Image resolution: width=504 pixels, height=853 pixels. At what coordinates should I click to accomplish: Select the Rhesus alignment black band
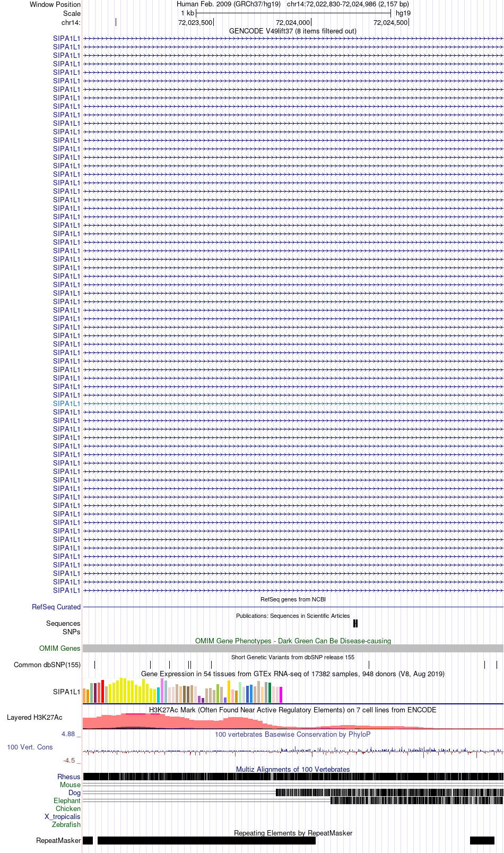coord(293,777)
